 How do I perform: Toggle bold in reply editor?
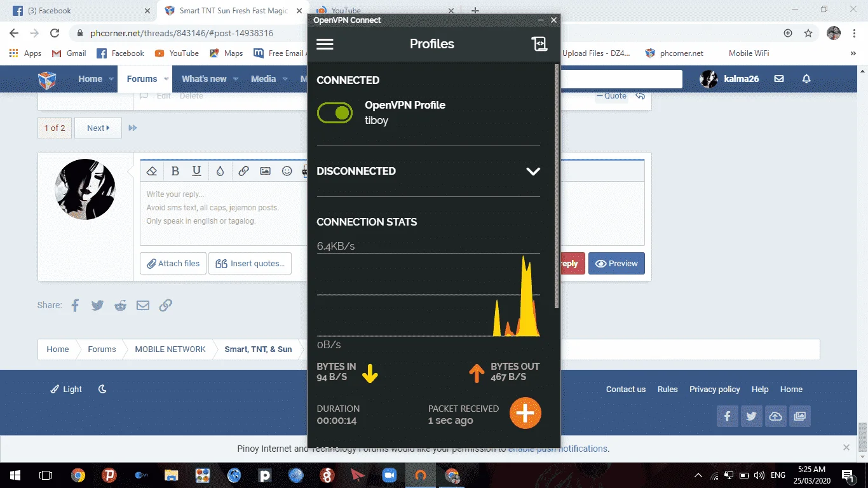[175, 171]
